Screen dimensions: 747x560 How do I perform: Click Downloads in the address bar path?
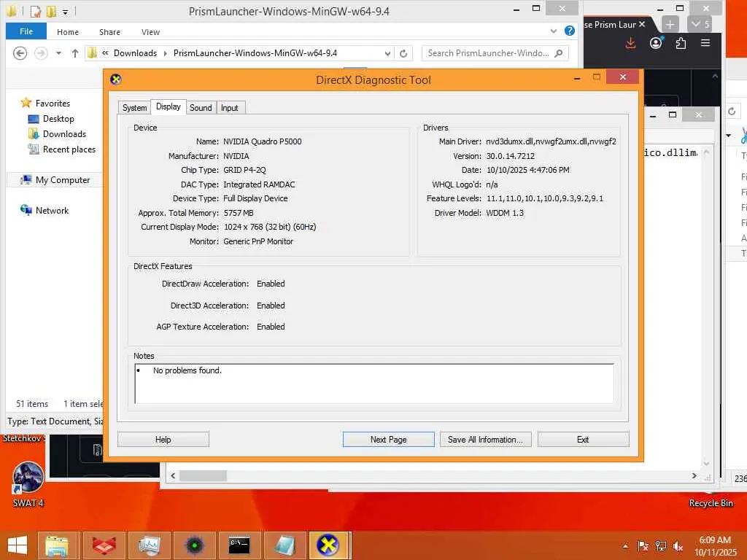pyautogui.click(x=135, y=52)
